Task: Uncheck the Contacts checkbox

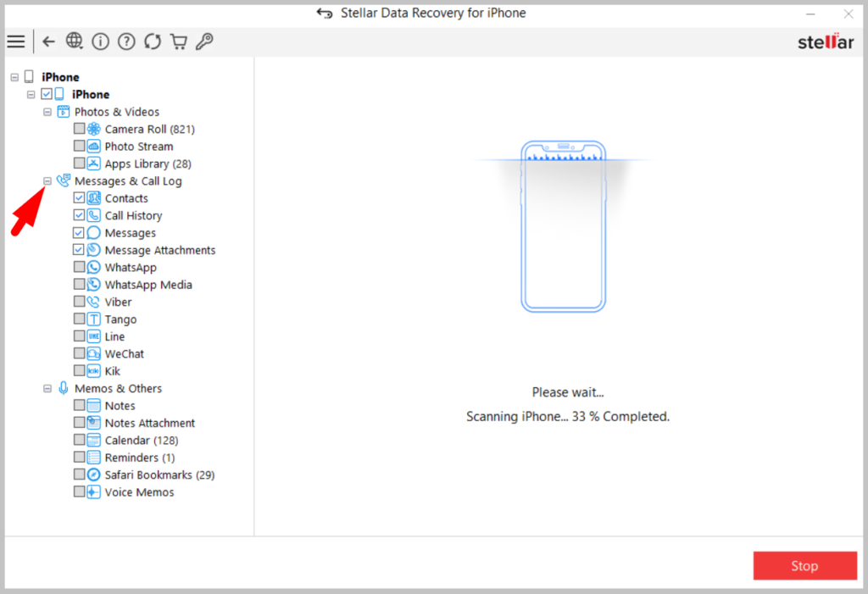Action: coord(79,197)
